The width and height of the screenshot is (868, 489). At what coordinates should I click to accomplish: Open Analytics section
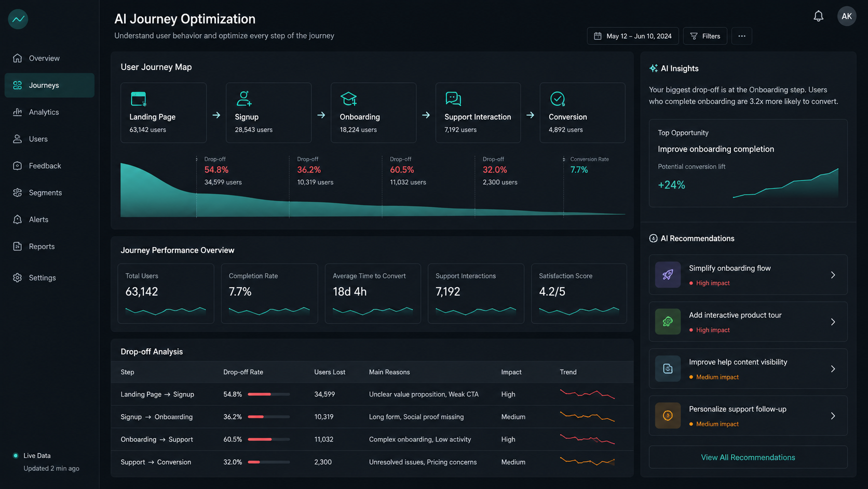coord(49,112)
